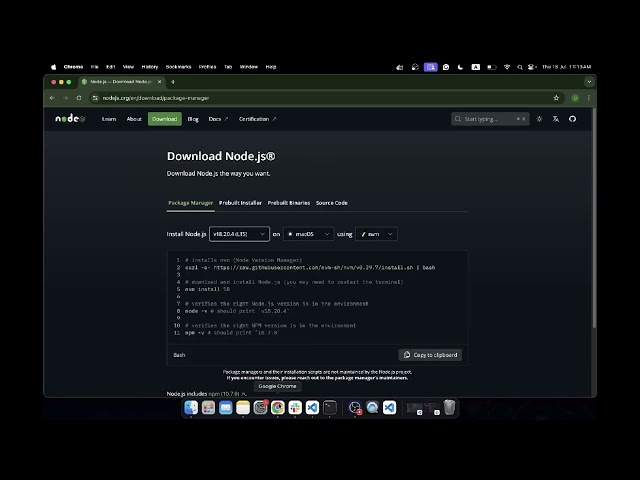Expand the Chrome tab search chevron
Screen dimensions: 640x480
[x=589, y=82]
